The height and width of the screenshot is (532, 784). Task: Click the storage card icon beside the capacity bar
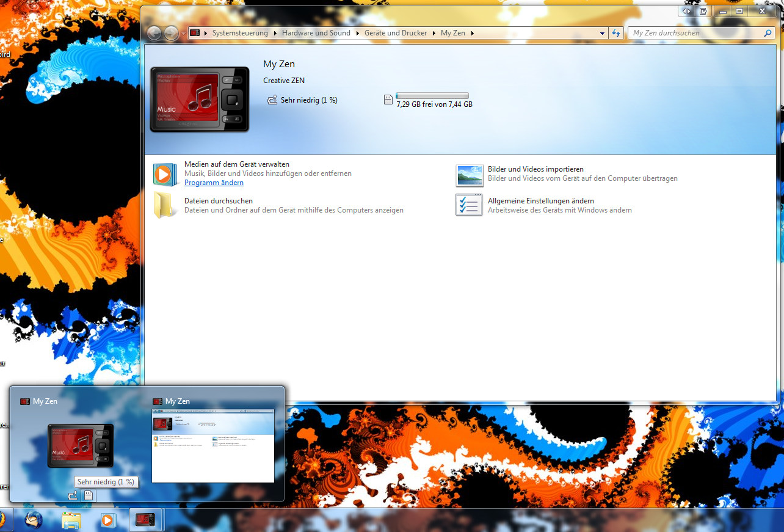click(388, 100)
